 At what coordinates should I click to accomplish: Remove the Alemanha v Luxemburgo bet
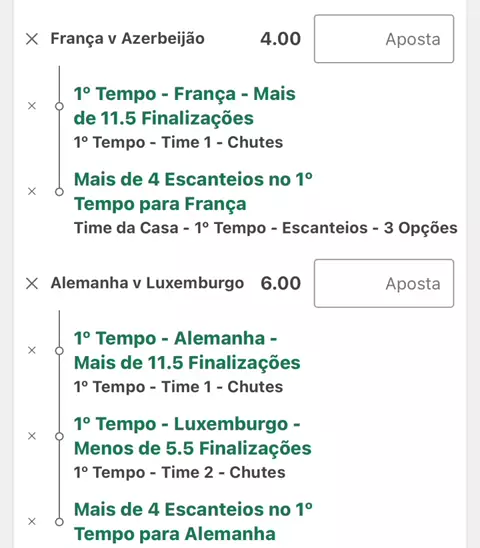coord(32,283)
